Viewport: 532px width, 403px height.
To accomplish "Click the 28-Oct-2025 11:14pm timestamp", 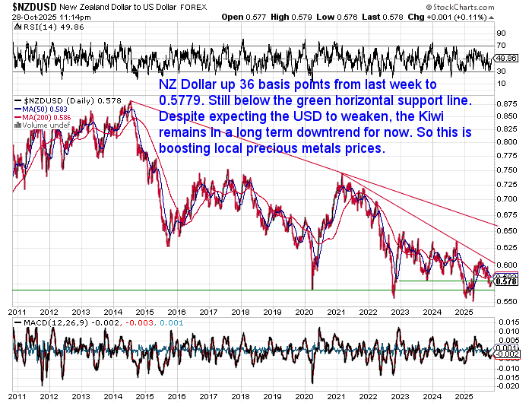I will tap(51, 17).
